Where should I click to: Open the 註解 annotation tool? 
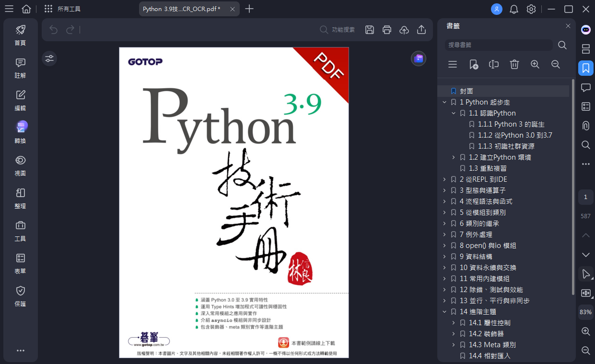(x=20, y=68)
